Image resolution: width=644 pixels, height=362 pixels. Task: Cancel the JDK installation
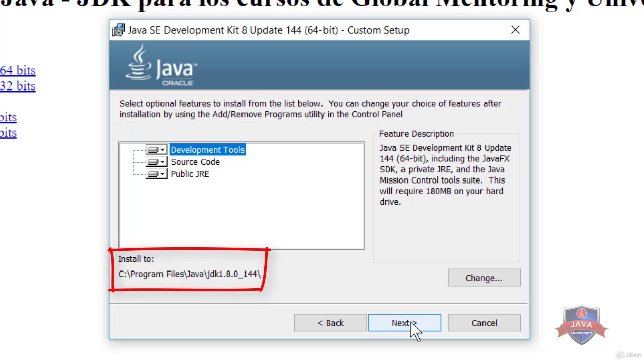click(484, 323)
